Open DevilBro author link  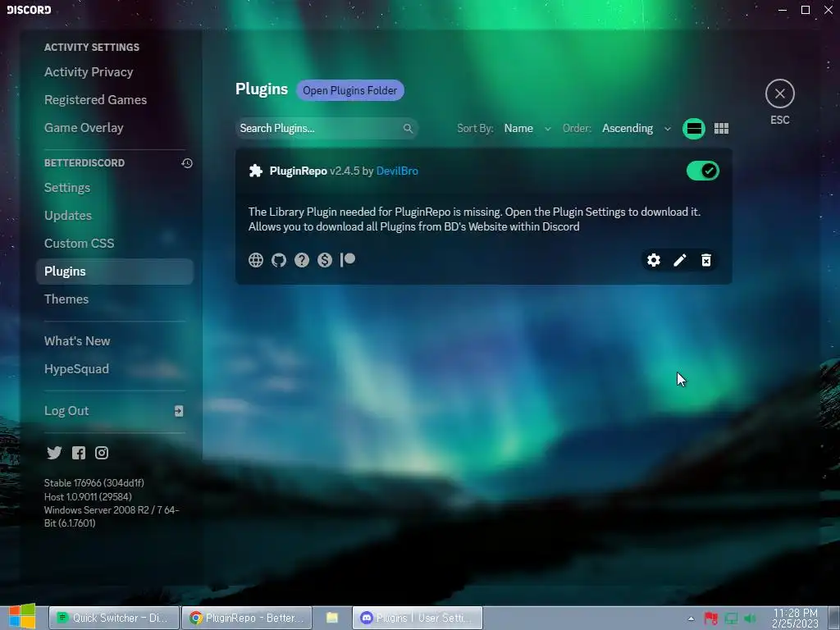click(x=397, y=171)
